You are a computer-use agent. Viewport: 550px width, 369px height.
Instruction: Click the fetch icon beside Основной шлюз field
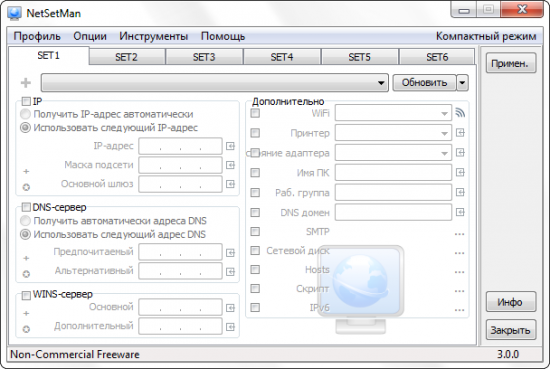(230, 184)
